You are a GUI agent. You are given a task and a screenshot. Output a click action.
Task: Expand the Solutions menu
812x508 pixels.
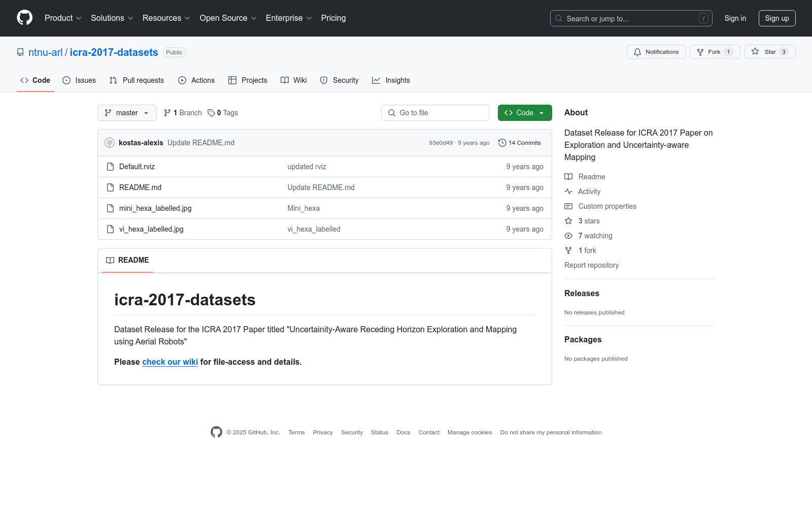click(112, 18)
